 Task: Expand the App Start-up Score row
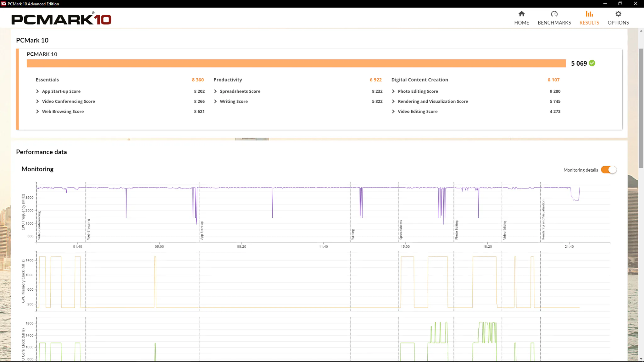click(x=37, y=91)
